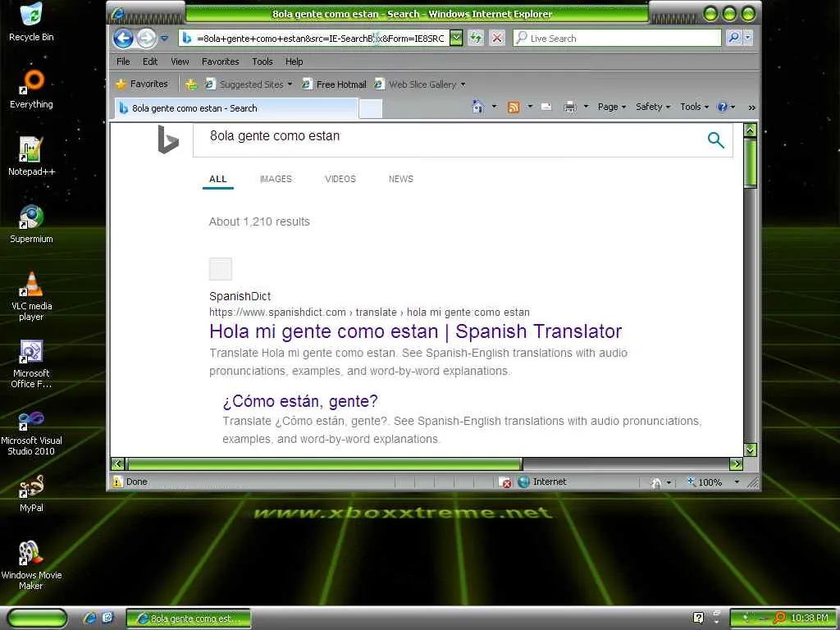Open the Tools command bar menu
The height and width of the screenshot is (630, 840).
694,107
